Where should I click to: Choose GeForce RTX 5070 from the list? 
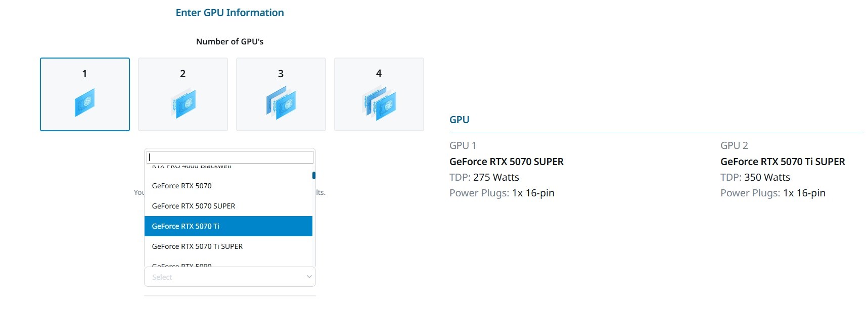[x=229, y=186]
